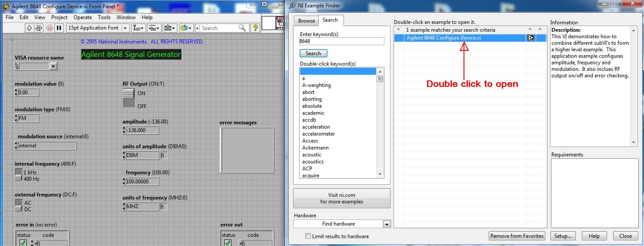This screenshot has width=644, height=246.
Task: Click the magnifier icon in toolbar search
Action: tap(242, 28)
